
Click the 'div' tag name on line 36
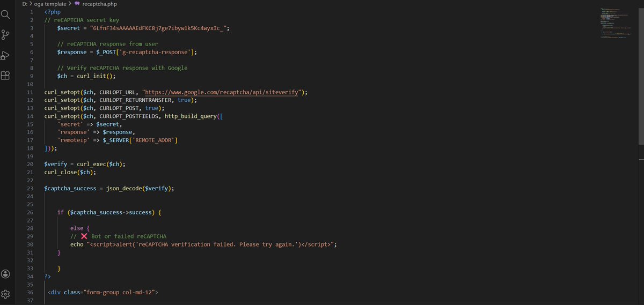click(56, 293)
